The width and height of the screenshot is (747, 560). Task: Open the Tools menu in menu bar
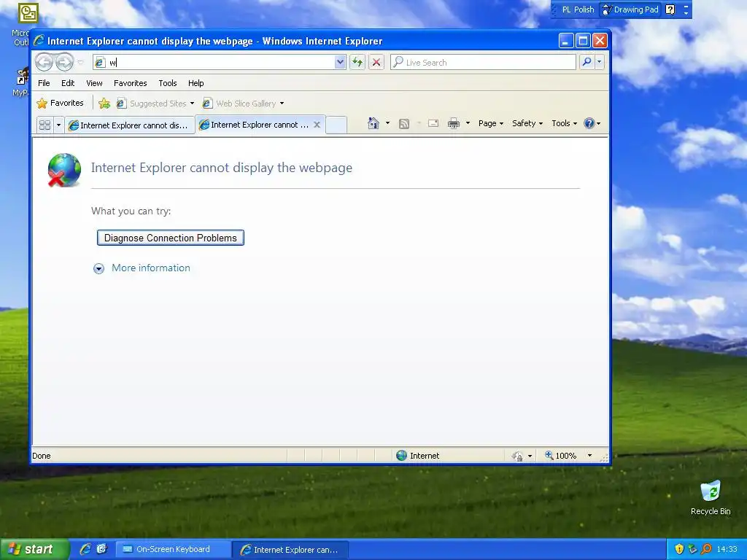pos(168,83)
